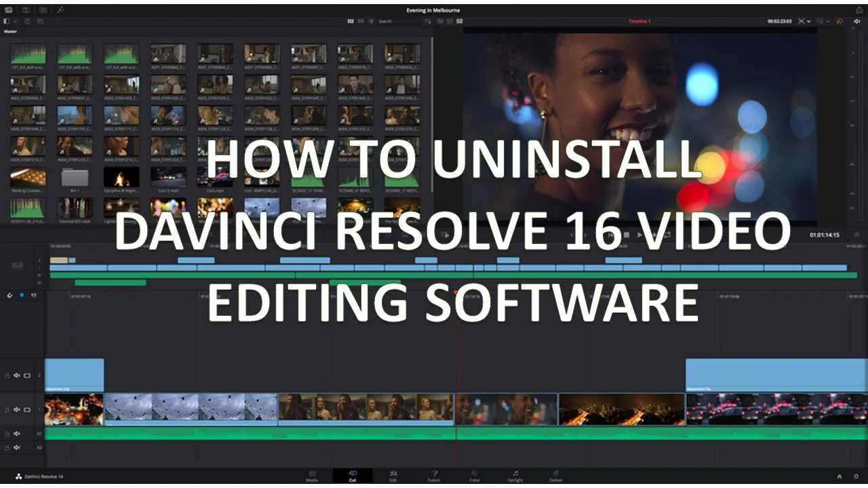Click the home project manager icon
The image size is (868, 488).
(840, 476)
